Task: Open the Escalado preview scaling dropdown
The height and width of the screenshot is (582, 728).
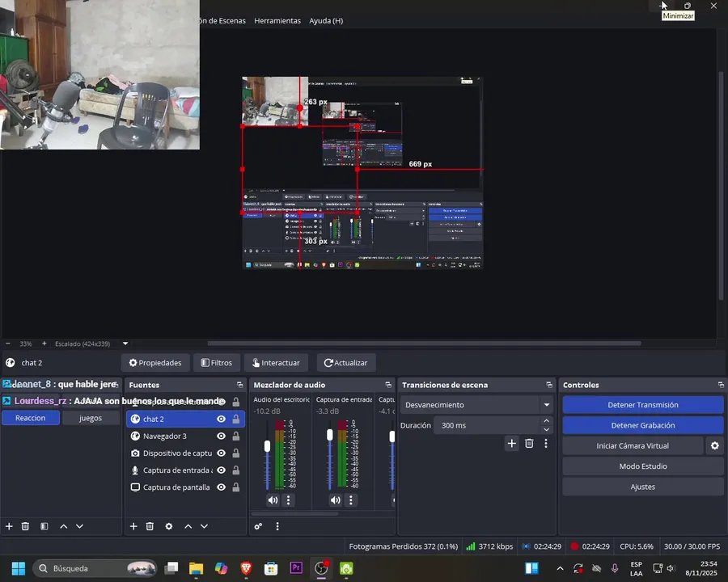Action: tap(125, 344)
